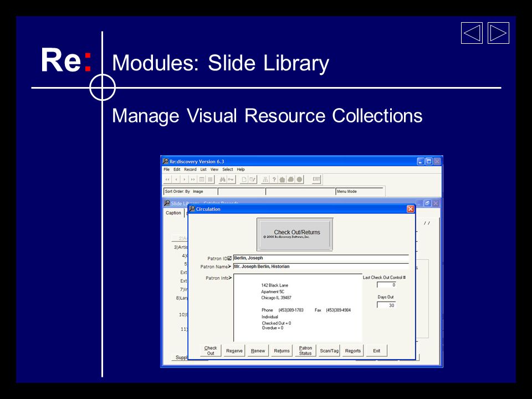Click the binoculars search icon
Image resolution: width=532 pixels, height=399 pixels.
tap(223, 180)
